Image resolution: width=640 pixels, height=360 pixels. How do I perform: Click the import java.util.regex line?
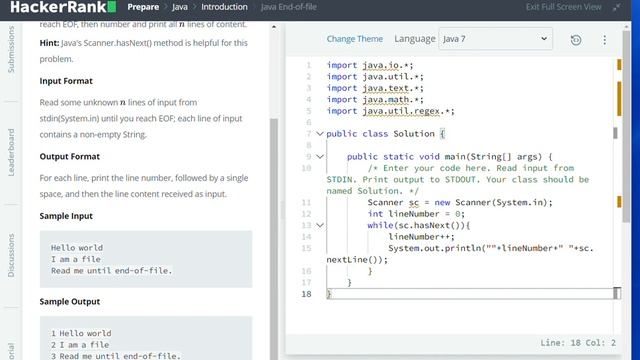pos(390,111)
